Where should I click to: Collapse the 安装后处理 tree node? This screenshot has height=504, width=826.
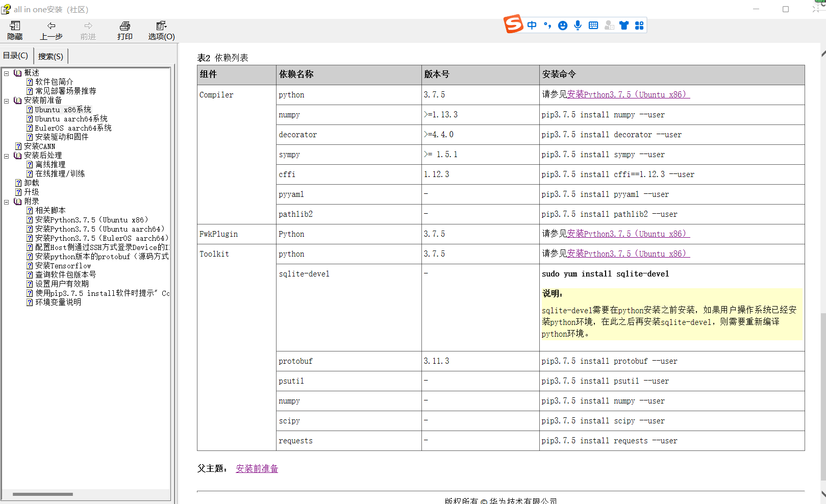(7, 156)
